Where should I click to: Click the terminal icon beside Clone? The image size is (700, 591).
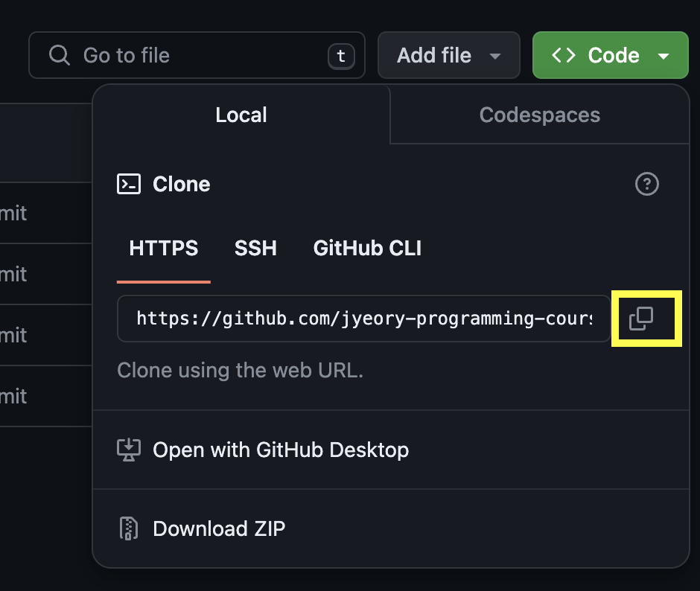tap(129, 184)
